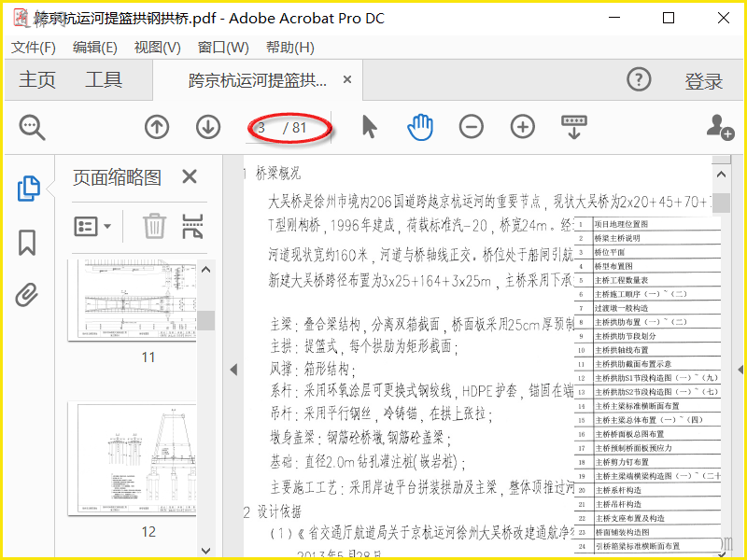
Task: Choose the selection arrow tool
Action: (369, 127)
